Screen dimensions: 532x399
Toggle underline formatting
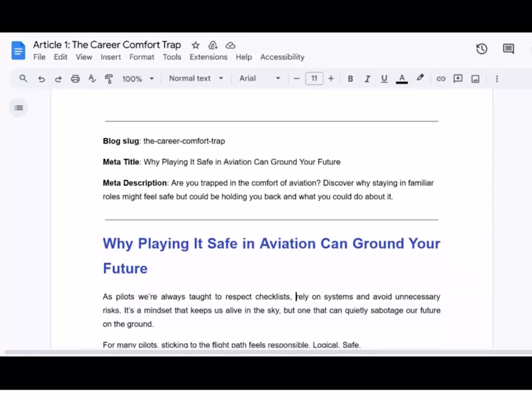pos(384,78)
